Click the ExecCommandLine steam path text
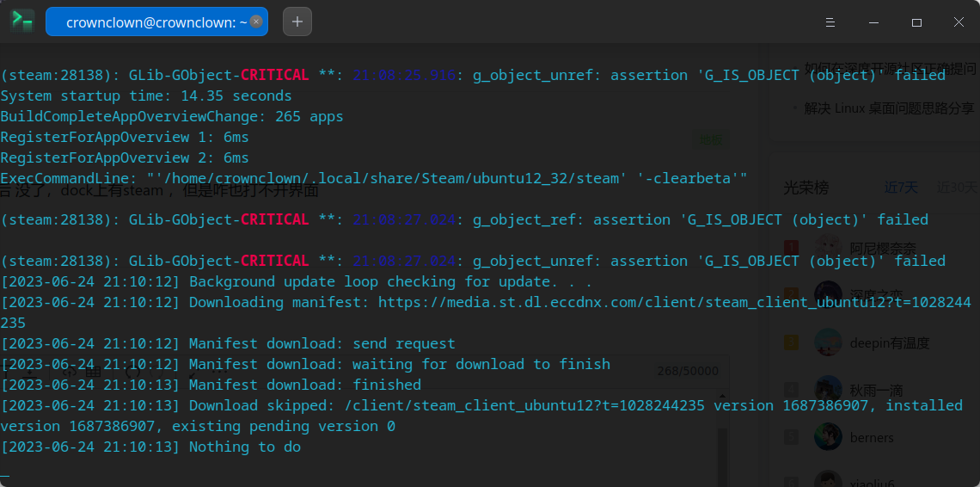Viewport: 980px width, 487px height. pyautogui.click(x=387, y=178)
